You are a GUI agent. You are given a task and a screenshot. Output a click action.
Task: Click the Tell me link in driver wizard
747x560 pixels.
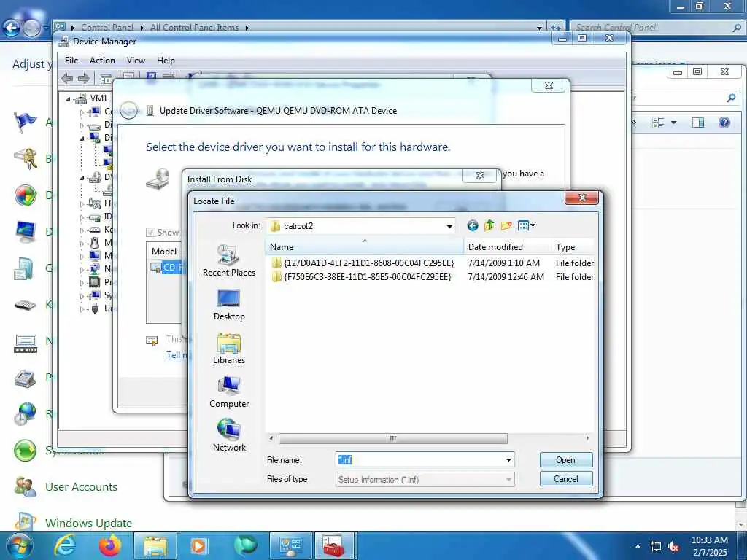pos(177,355)
